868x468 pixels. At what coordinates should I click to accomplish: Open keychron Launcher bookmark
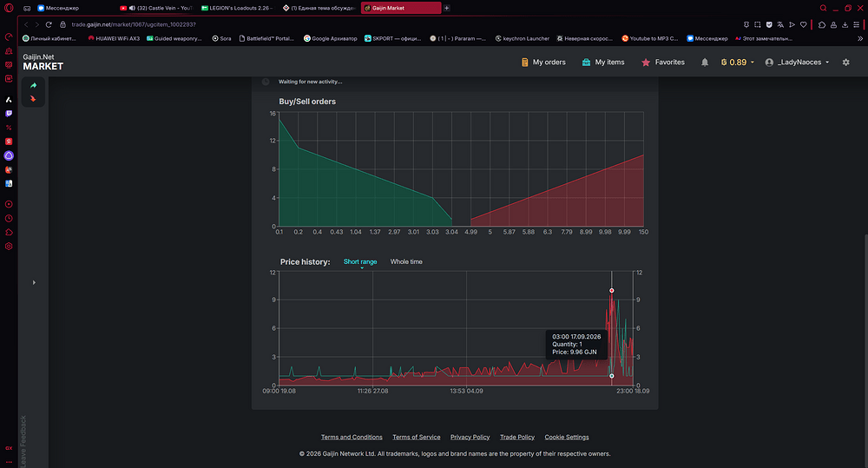pyautogui.click(x=522, y=39)
